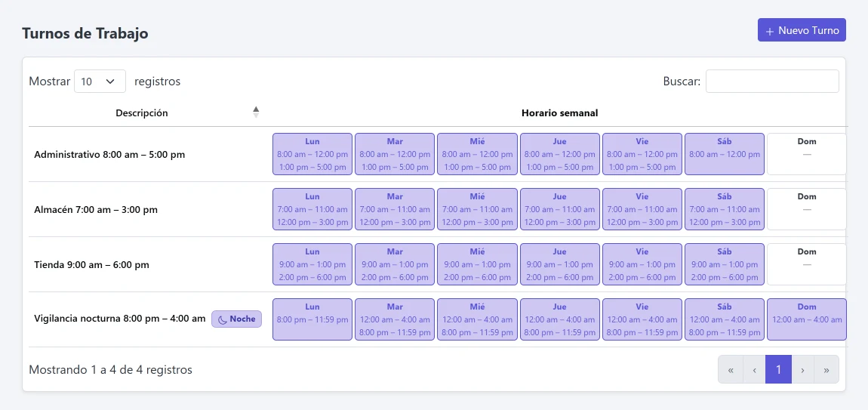868x410 pixels.
Task: Focus the Buscar search field
Action: [772, 81]
